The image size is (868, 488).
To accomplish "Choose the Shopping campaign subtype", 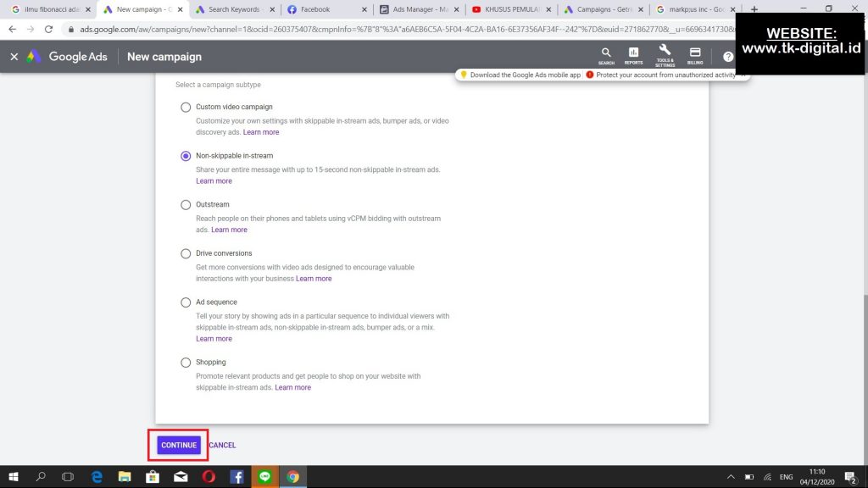I will [x=186, y=363].
